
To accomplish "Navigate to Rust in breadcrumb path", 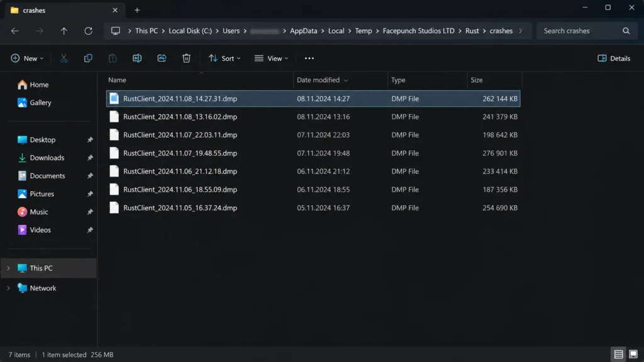I will (472, 31).
